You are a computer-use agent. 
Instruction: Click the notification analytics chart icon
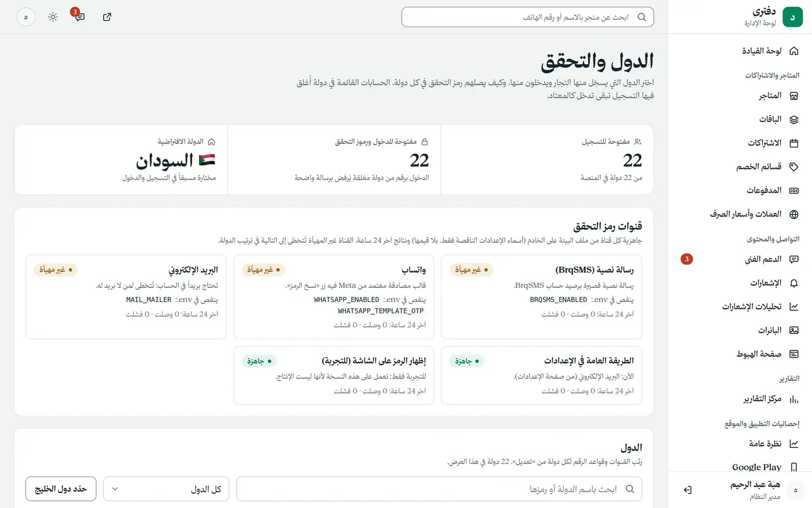point(794,307)
